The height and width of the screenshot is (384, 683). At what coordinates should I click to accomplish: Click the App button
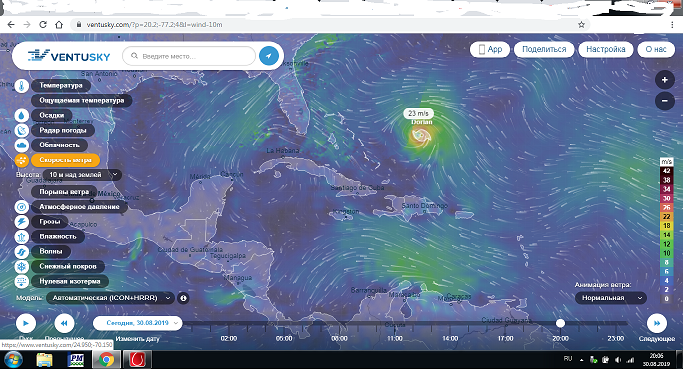490,50
